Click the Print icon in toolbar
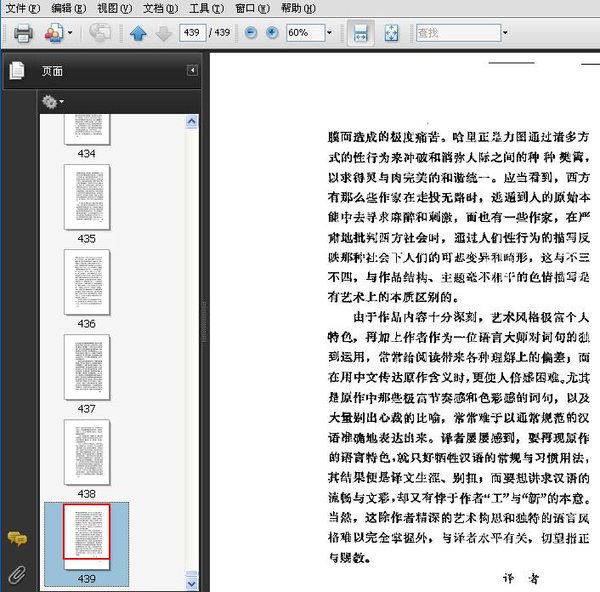This screenshot has height=592, width=600. pos(24,33)
